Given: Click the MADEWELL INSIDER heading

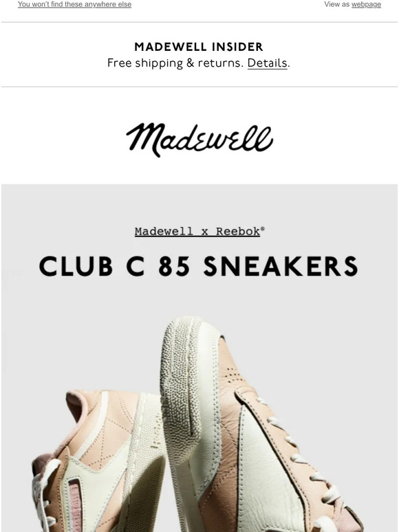Looking at the screenshot, I should [199, 47].
